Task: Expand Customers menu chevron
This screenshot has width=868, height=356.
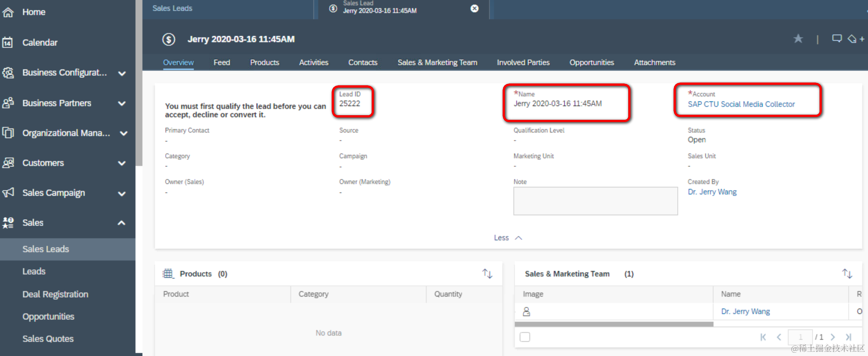Action: click(x=122, y=163)
